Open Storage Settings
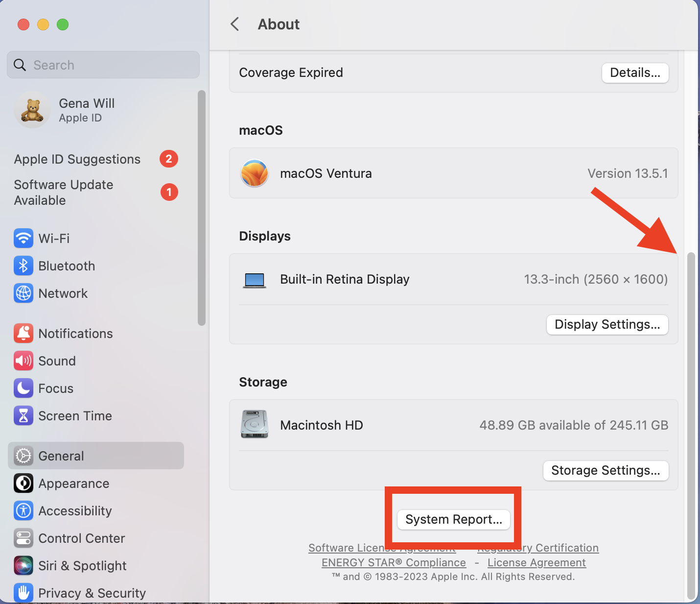The width and height of the screenshot is (700, 604). [606, 471]
